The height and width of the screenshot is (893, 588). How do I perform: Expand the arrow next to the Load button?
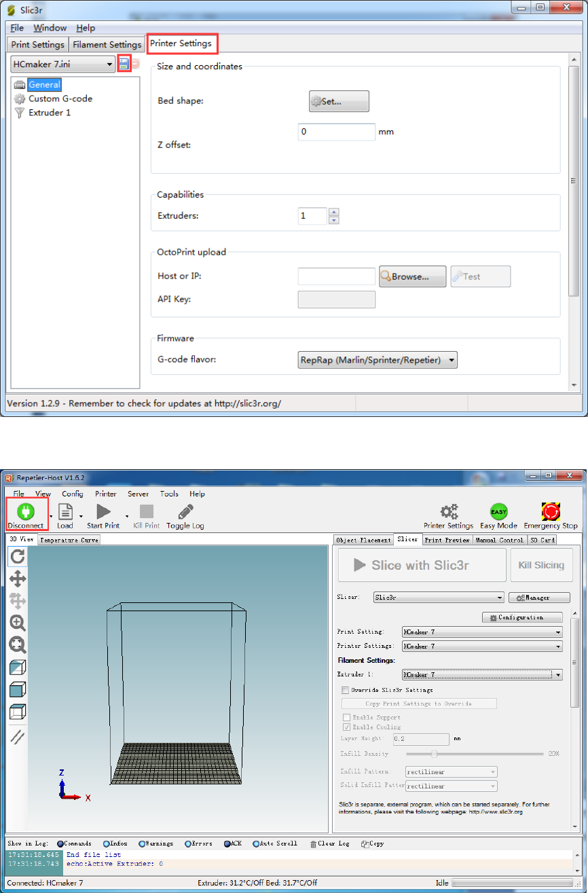pyautogui.click(x=81, y=517)
